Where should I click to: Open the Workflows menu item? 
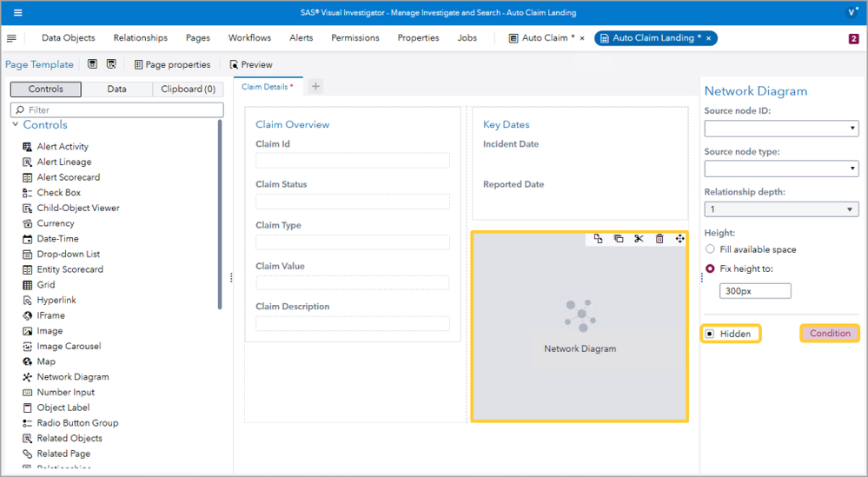point(249,38)
